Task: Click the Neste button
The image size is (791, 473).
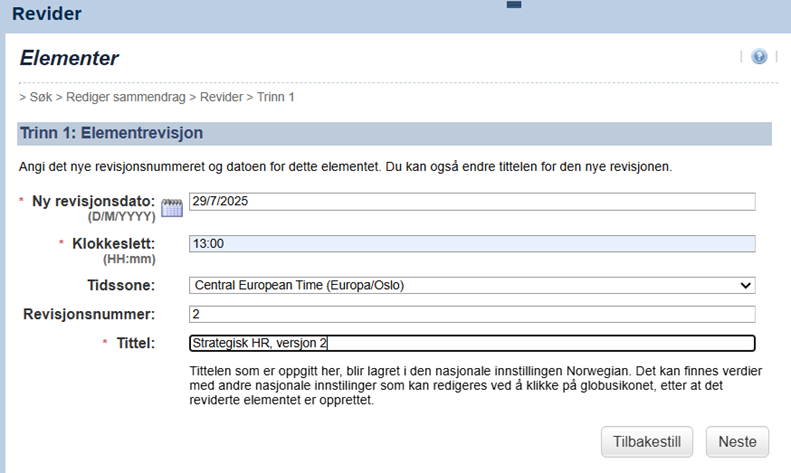Action: (737, 442)
